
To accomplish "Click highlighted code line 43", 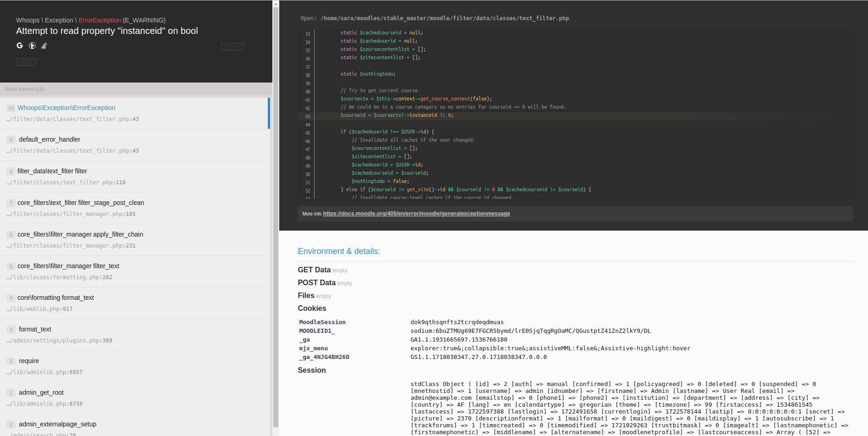I will tap(575, 116).
